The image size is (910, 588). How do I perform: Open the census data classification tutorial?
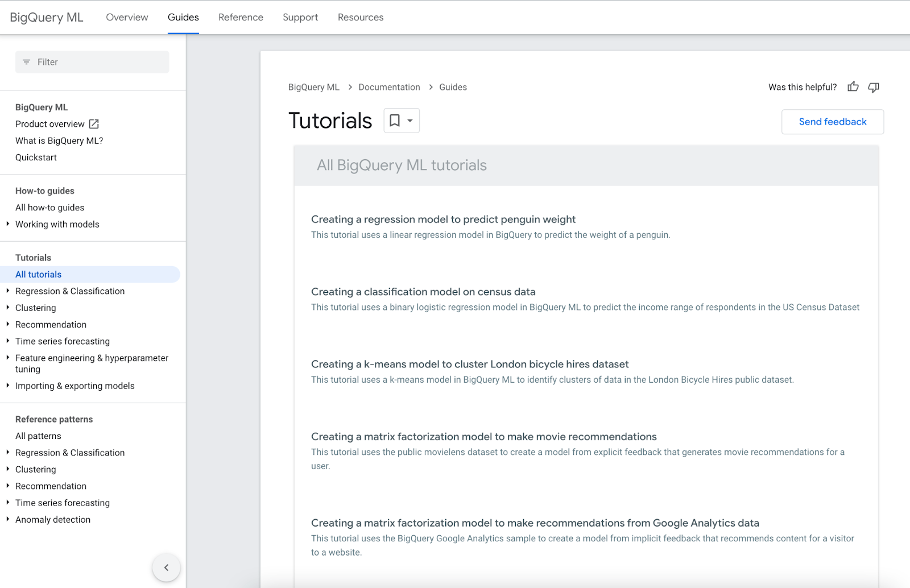click(423, 292)
